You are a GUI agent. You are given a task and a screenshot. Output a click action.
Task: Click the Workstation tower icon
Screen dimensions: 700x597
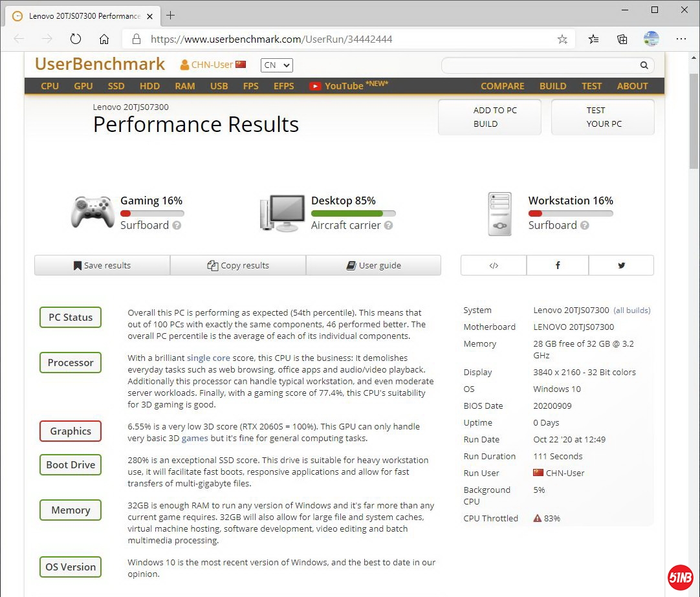499,213
